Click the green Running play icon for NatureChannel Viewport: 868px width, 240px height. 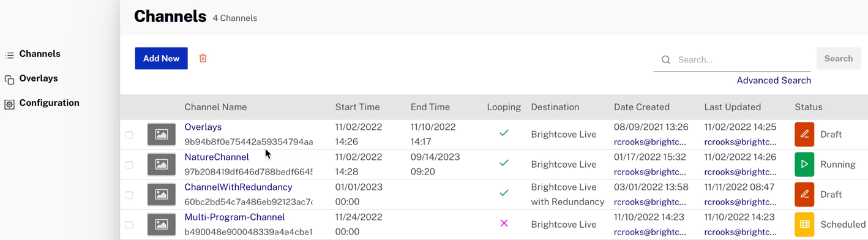[x=804, y=164]
